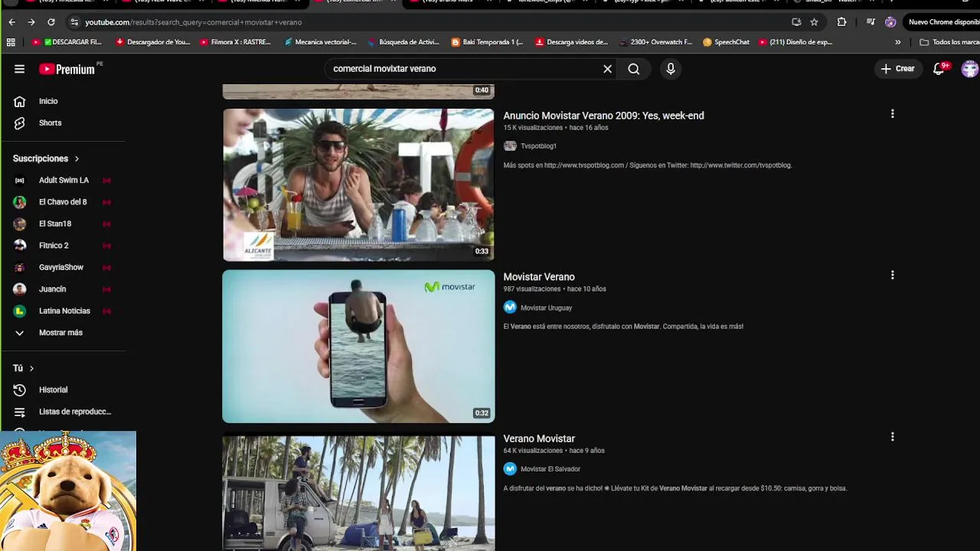Open the Movistar Verano video title
The width and height of the screenshot is (980, 551).
click(x=539, y=277)
